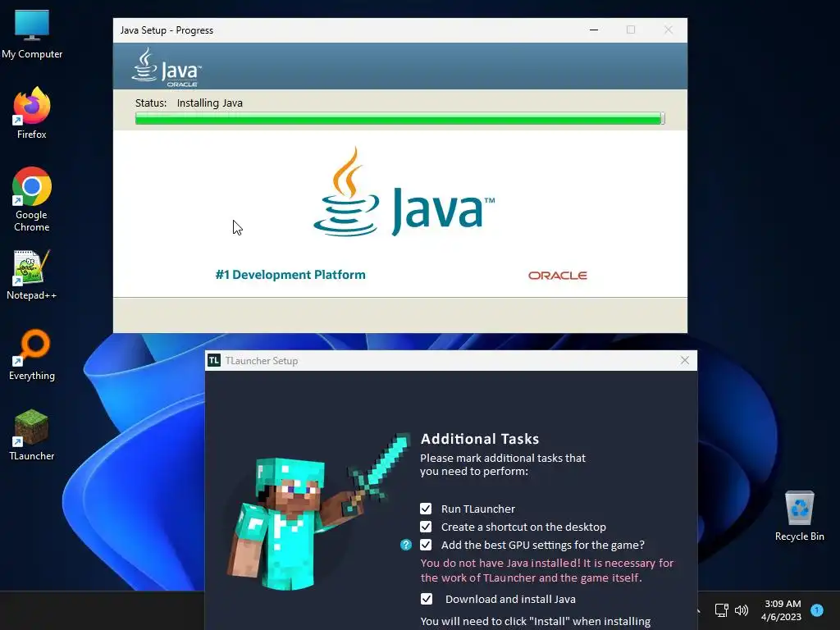Click the "Please mark additional tasks" instruction text

coord(503,464)
